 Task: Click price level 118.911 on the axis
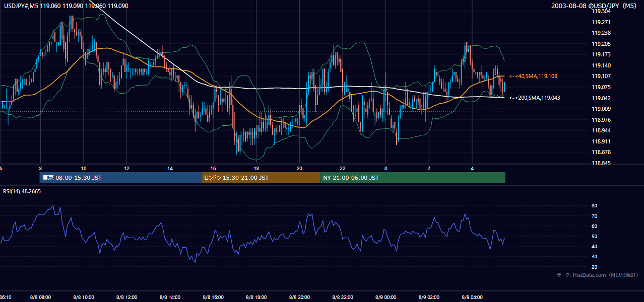[601, 141]
